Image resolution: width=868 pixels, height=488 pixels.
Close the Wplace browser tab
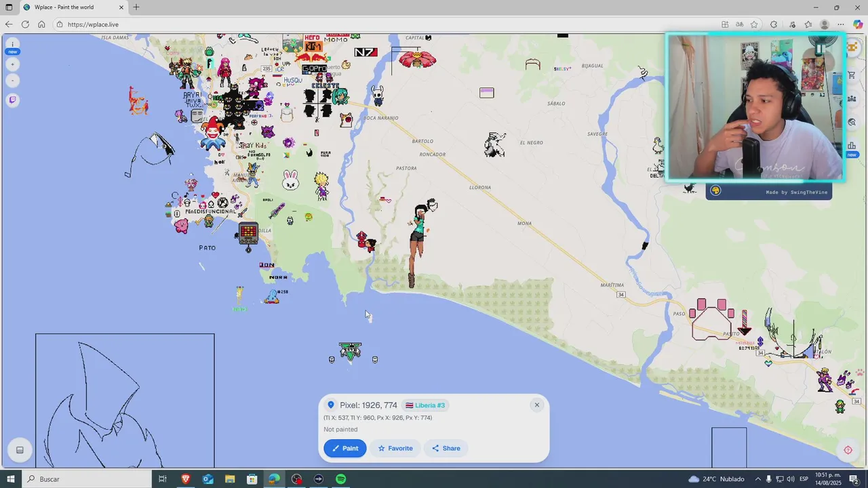[x=121, y=7]
